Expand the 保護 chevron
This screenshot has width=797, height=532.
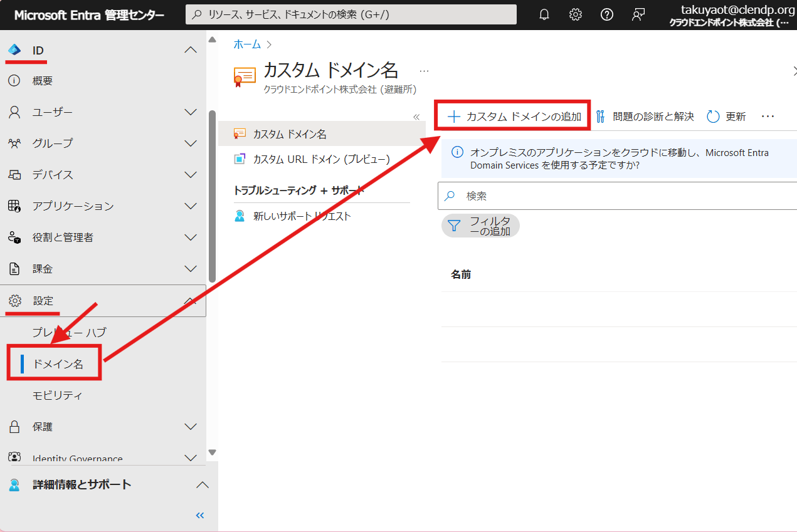[x=191, y=427]
